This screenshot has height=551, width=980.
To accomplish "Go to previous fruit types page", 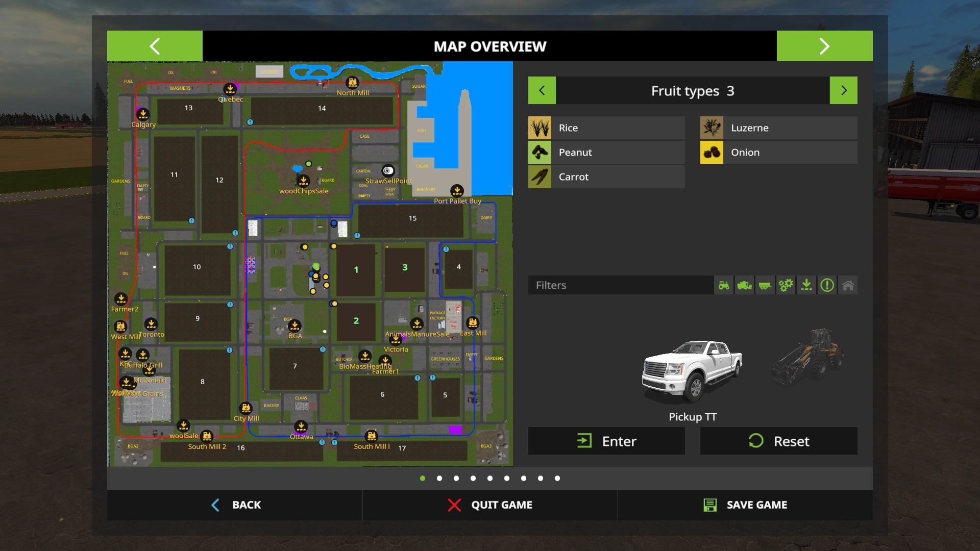I will pyautogui.click(x=542, y=90).
